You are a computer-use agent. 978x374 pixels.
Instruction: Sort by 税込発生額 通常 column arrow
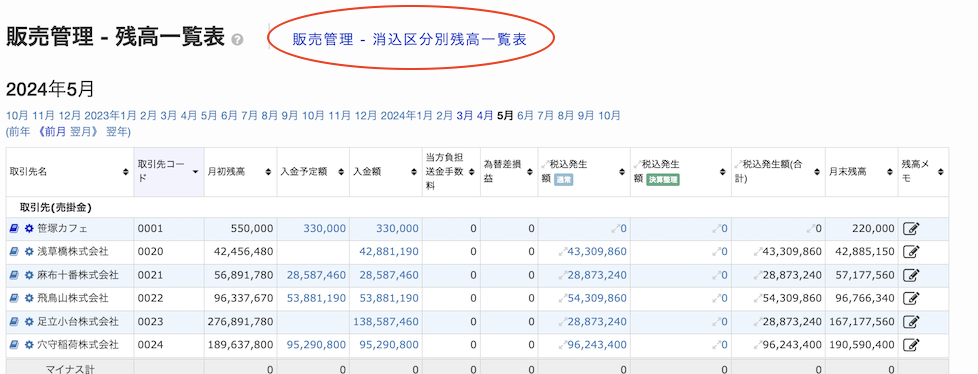622,172
